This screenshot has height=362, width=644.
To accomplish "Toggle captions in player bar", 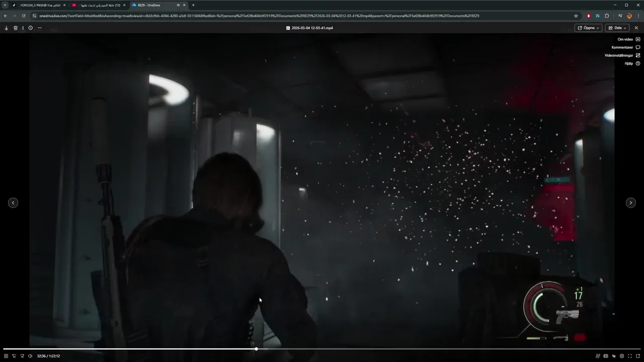I will [x=606, y=356].
